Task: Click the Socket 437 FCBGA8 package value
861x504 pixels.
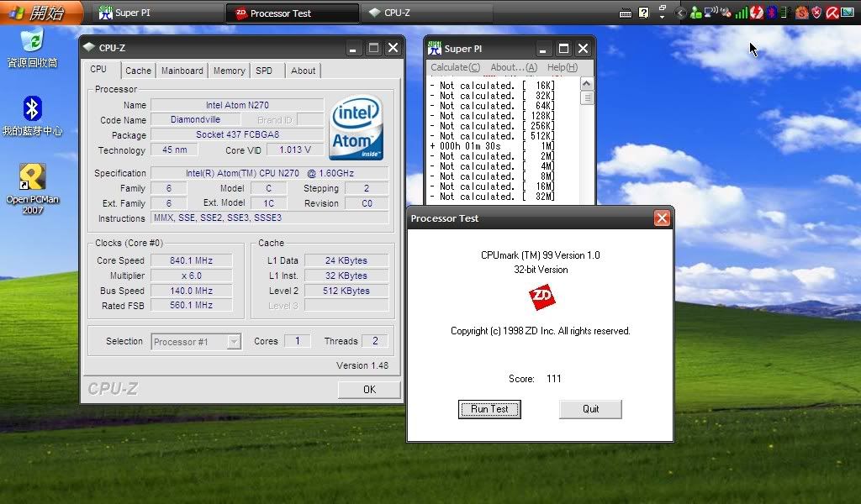Action: point(237,134)
